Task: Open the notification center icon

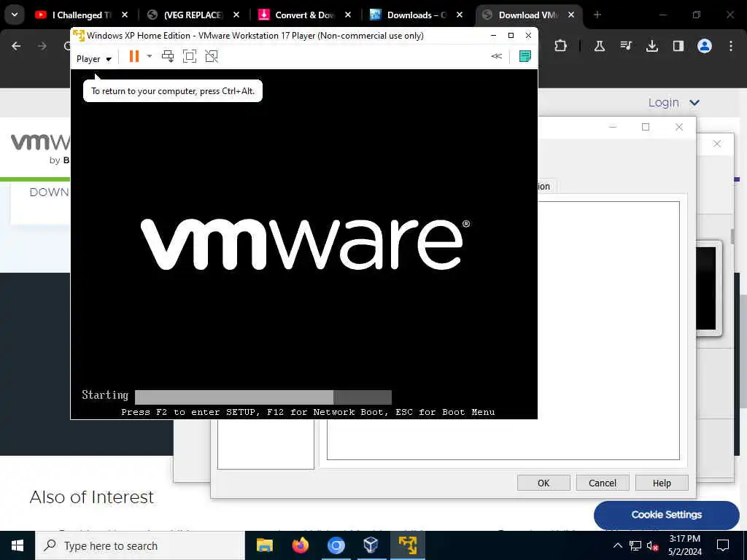Action: pyautogui.click(x=723, y=545)
